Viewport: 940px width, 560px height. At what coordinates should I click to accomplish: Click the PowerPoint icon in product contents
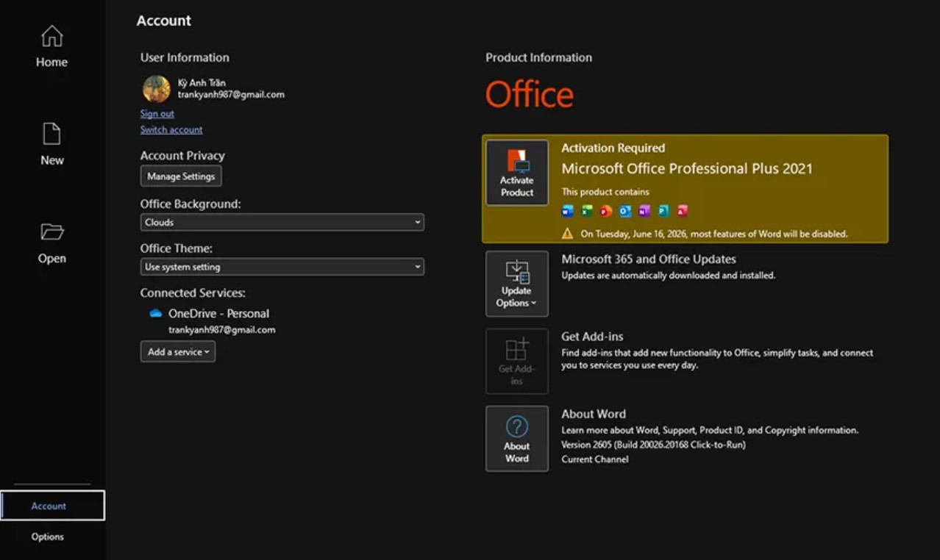coord(605,211)
